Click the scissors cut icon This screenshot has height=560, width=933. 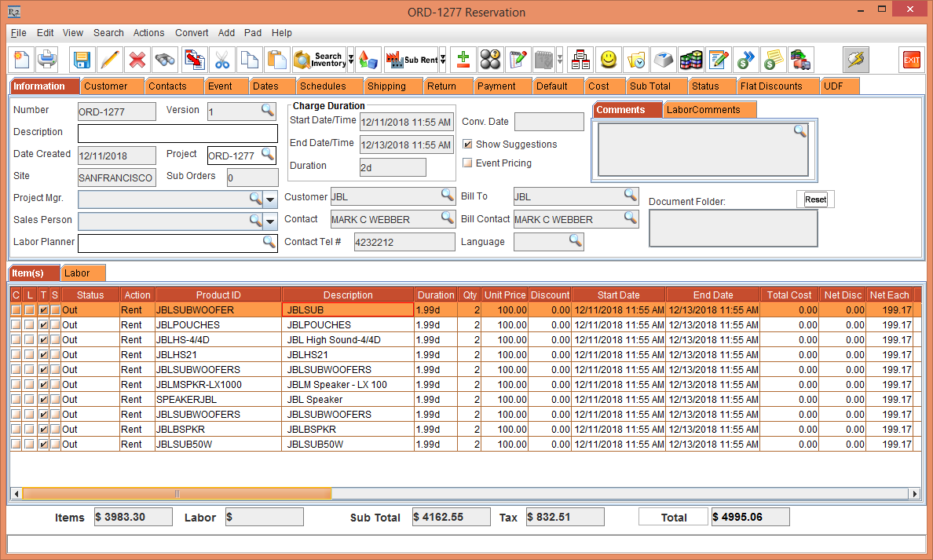(221, 60)
